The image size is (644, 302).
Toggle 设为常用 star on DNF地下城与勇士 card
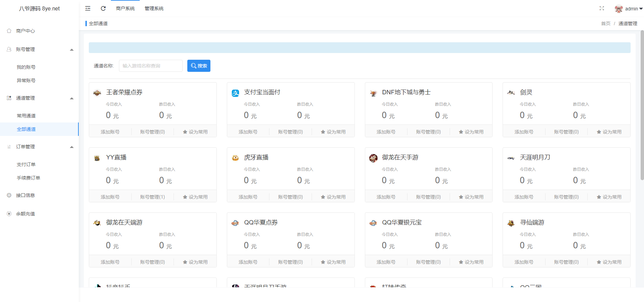coord(471,132)
